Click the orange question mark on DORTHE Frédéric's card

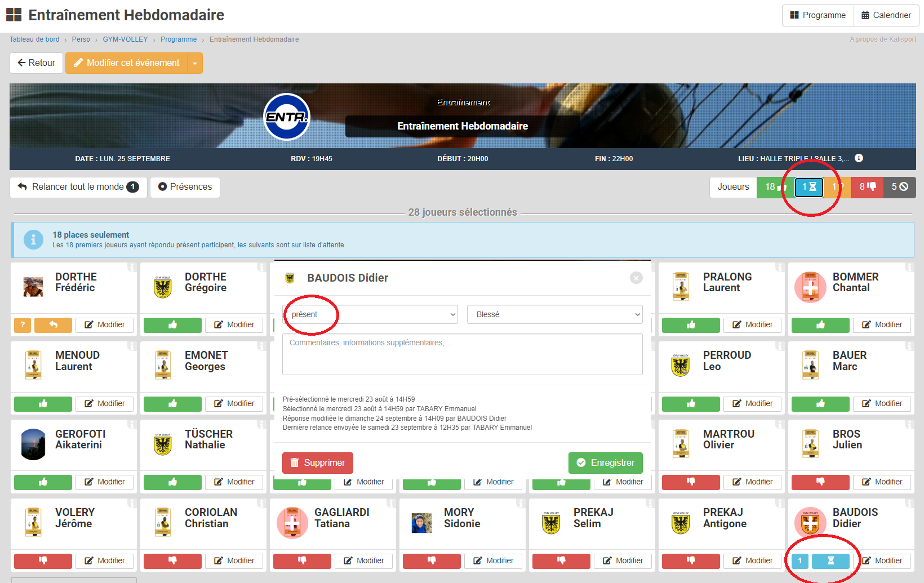click(23, 325)
